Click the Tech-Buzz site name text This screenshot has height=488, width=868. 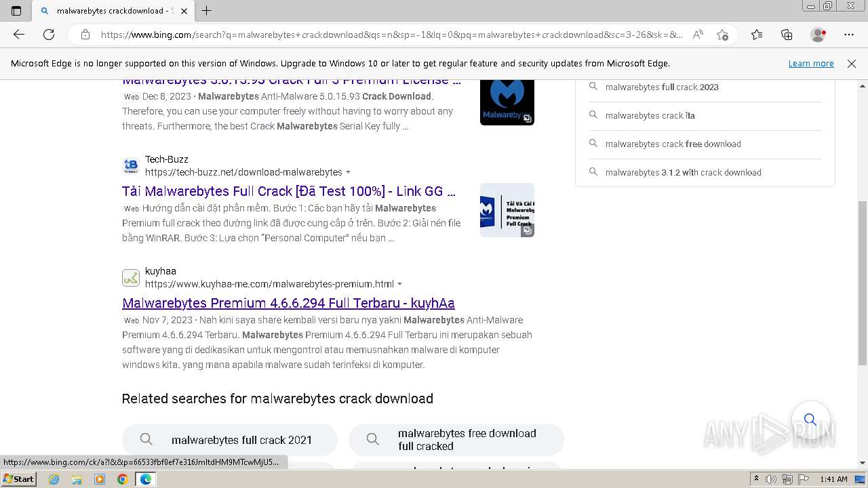pos(167,159)
